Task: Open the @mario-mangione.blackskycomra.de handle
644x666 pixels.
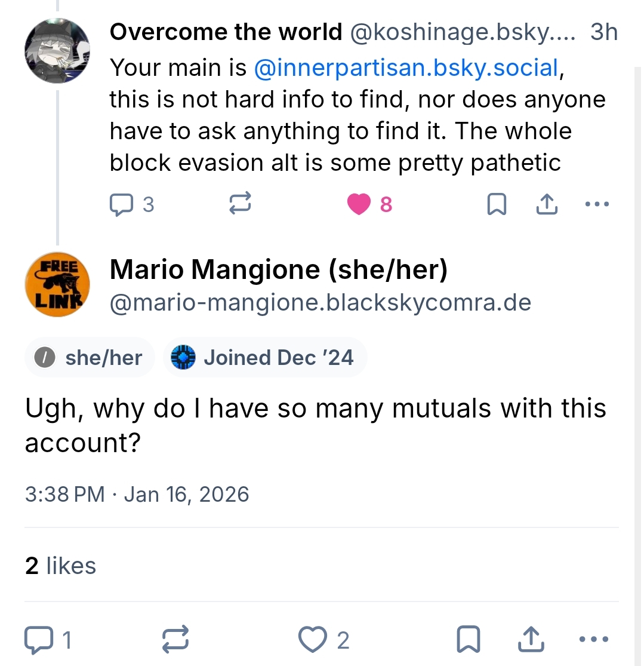Action: 320,303
